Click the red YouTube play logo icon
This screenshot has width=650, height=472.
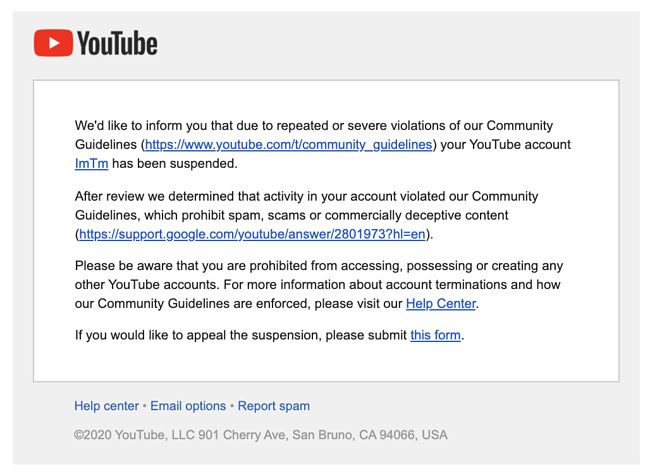pos(53,43)
